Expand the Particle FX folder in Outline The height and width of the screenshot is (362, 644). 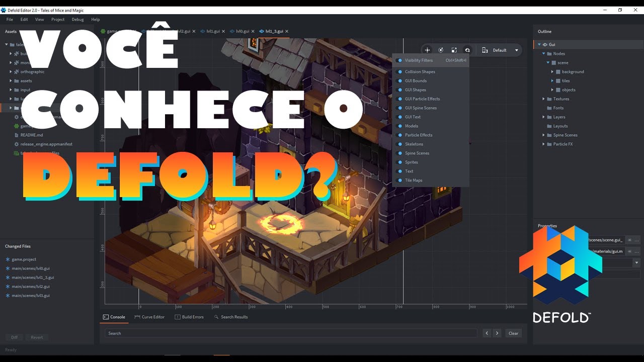[x=543, y=144]
